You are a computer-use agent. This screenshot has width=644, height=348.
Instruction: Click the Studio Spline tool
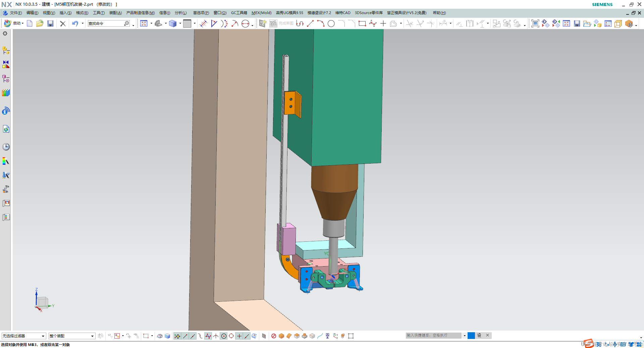coord(373,23)
